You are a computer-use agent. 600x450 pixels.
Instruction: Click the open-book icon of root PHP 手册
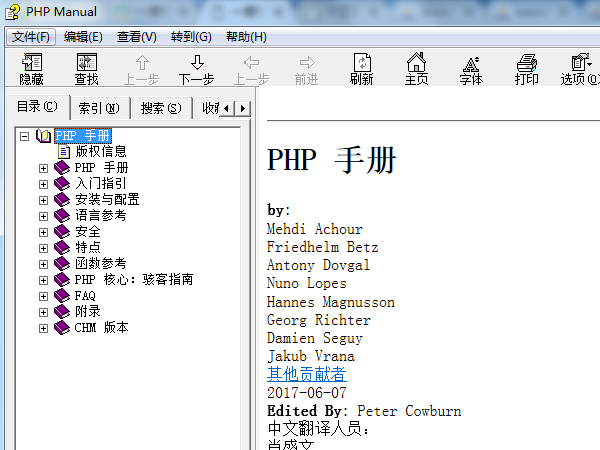(44, 136)
